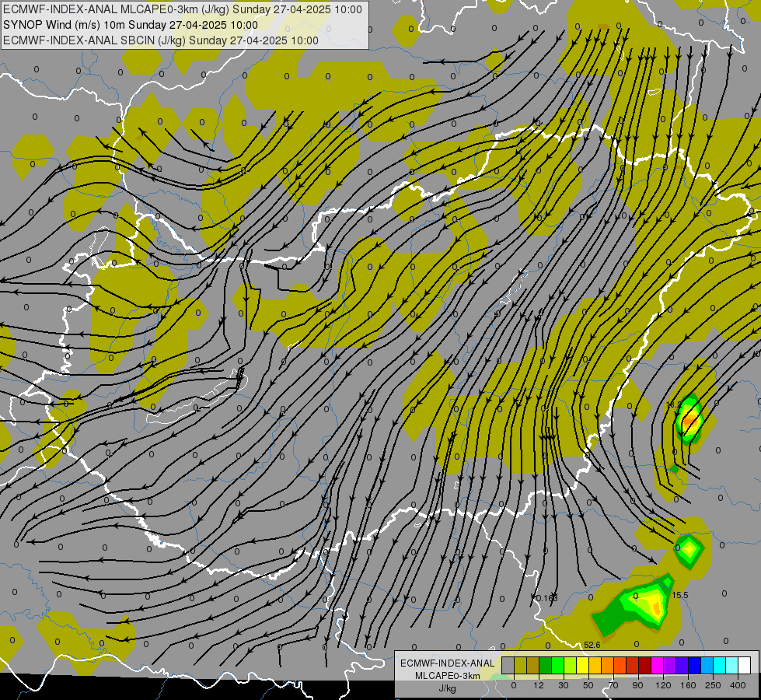Image resolution: width=761 pixels, height=700 pixels.
Task: Select the dark green legend swatch
Action: 546,665
